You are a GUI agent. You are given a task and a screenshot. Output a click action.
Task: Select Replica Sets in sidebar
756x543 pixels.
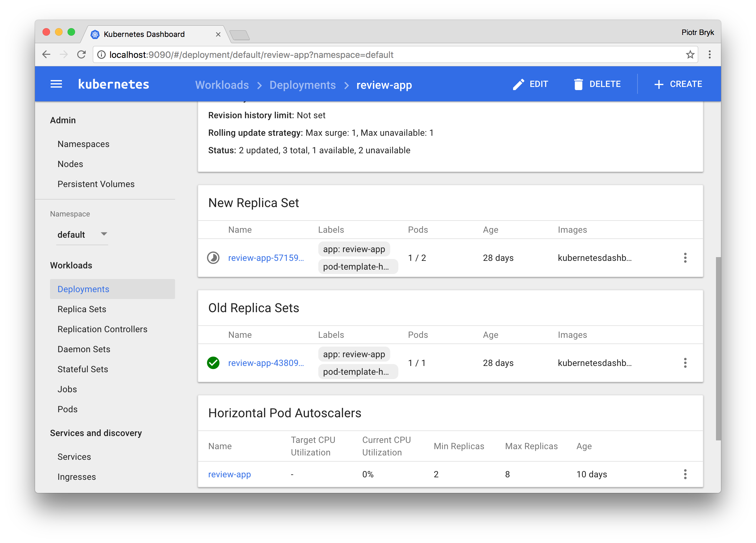[82, 309]
